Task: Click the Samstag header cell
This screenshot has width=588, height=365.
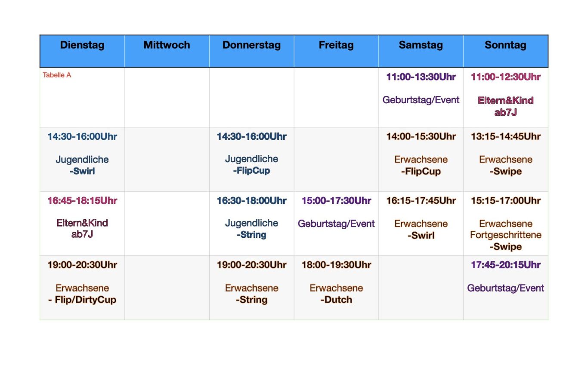Action: [x=421, y=45]
